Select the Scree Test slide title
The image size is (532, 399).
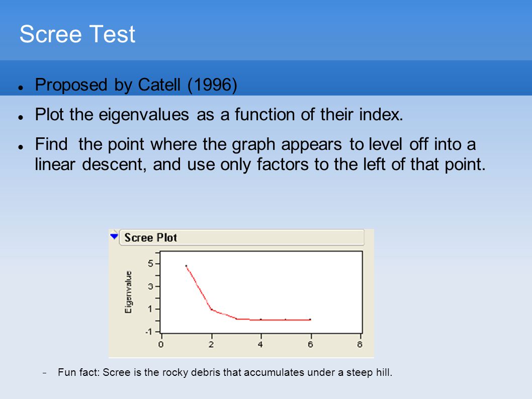tap(77, 34)
